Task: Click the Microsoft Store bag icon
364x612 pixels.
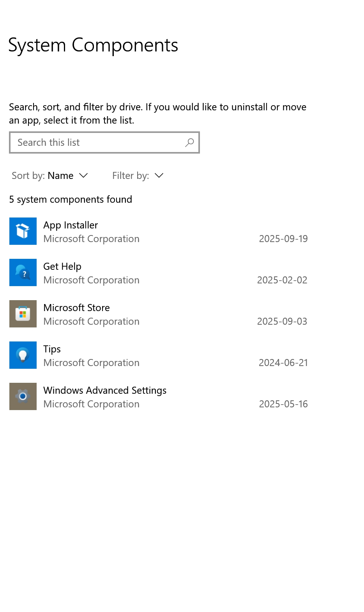Action: (23, 314)
